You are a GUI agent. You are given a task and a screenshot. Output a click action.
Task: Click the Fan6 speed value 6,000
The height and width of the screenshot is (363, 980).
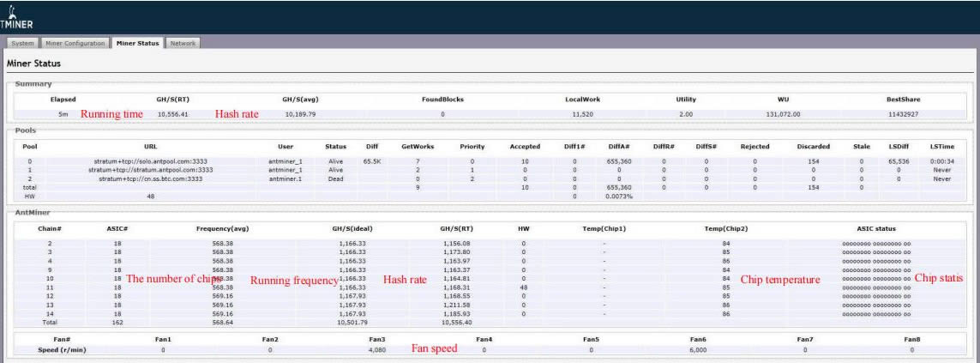[x=698, y=350]
